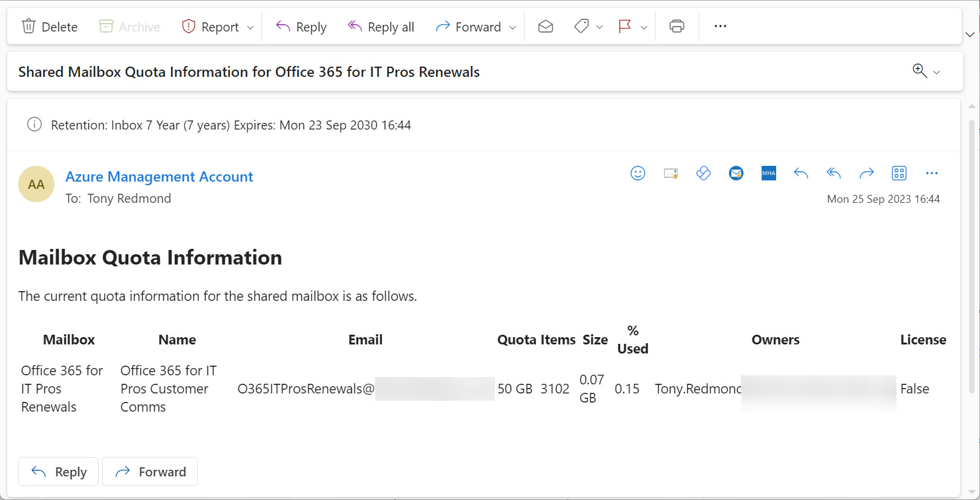Viewport: 980px width, 500px height.
Task: Click the Archive button in toolbar
Action: [129, 27]
